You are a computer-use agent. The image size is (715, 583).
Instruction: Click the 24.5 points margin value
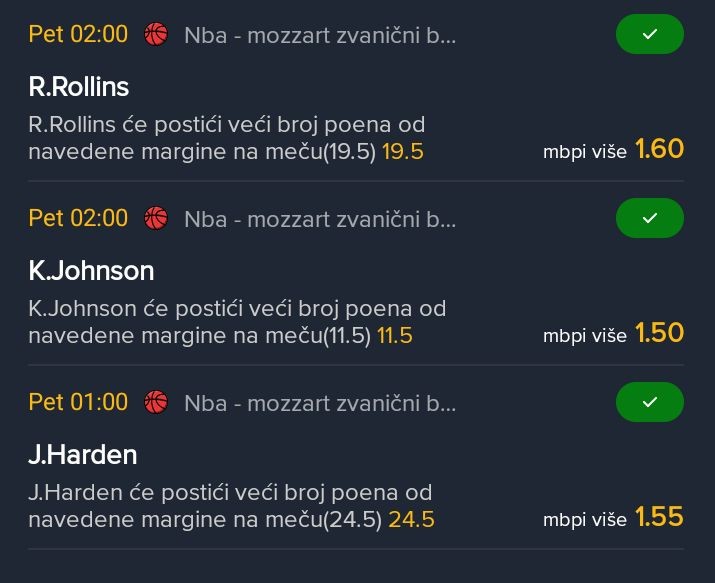(411, 520)
